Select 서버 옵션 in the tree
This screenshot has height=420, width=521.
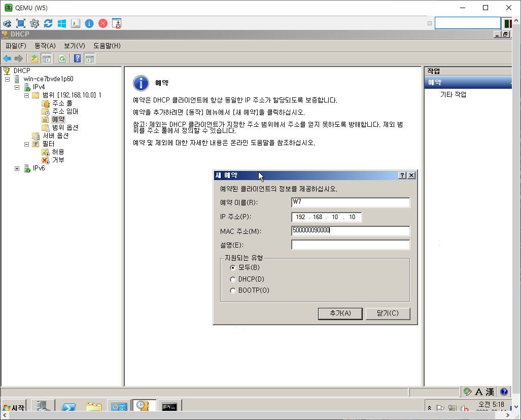coord(55,135)
